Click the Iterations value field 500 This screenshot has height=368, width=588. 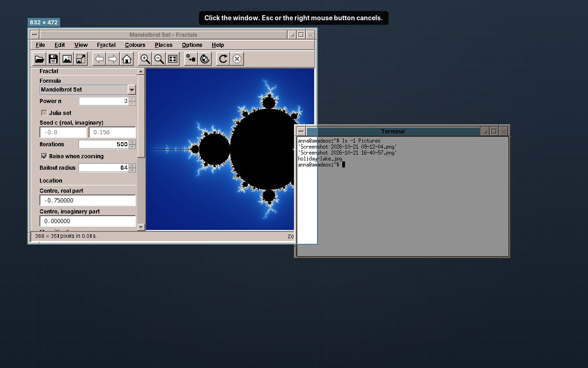coord(104,144)
